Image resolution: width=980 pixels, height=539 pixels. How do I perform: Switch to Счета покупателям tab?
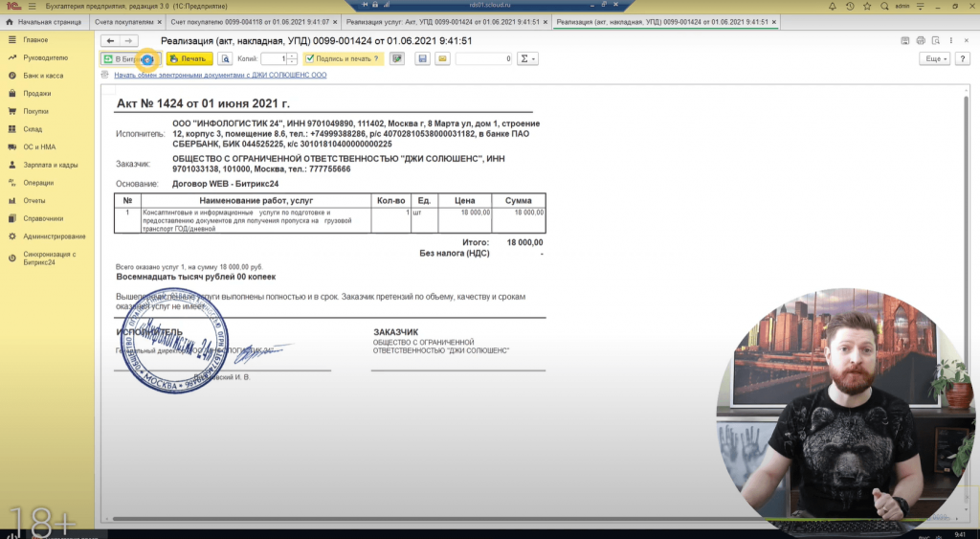click(123, 22)
